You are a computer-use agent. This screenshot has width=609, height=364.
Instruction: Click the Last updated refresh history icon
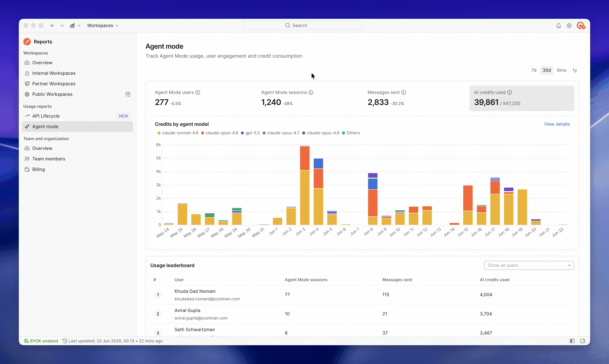click(x=64, y=341)
